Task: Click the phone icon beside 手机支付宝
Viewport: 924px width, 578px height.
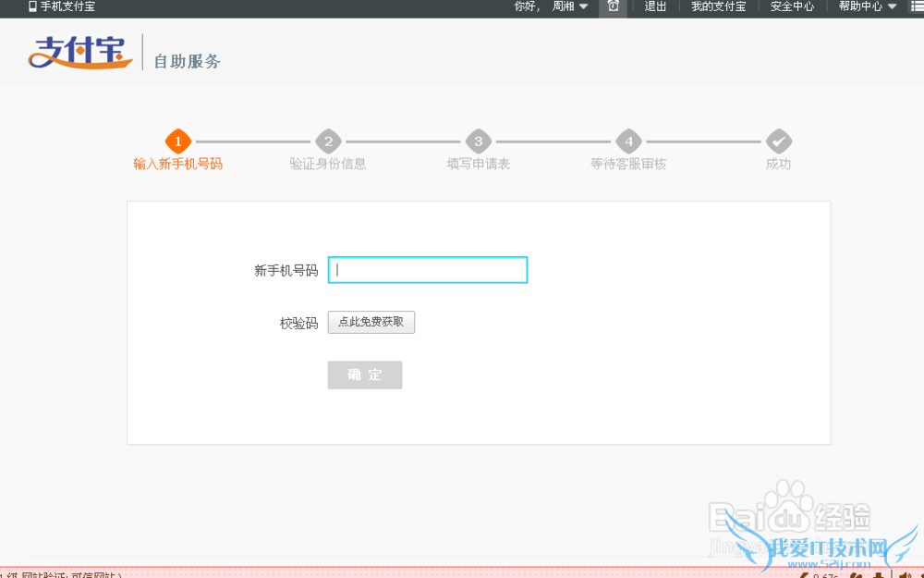Action: (32, 6)
